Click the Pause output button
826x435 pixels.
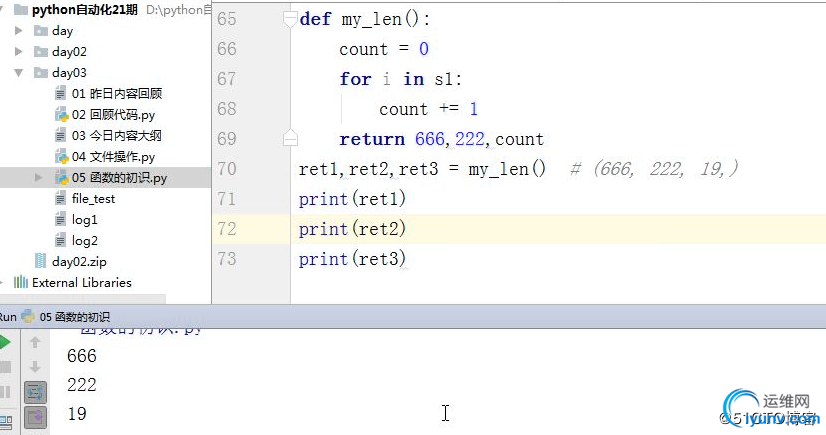tap(5, 392)
